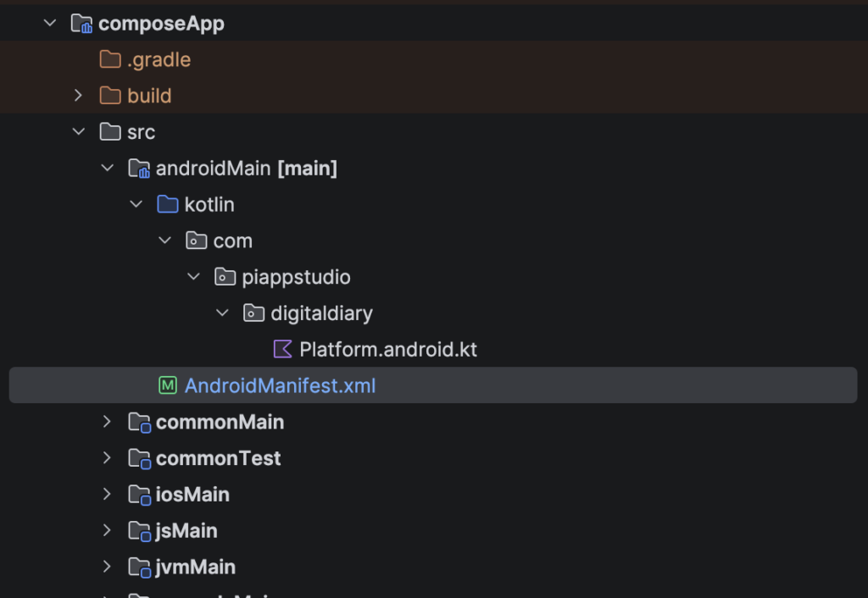Select the Platform.android.kt file
Screen dimensions: 868x598
(x=388, y=350)
